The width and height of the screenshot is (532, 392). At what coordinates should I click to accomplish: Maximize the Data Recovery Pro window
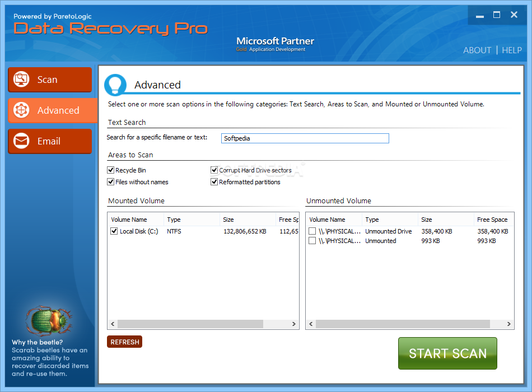click(496, 15)
